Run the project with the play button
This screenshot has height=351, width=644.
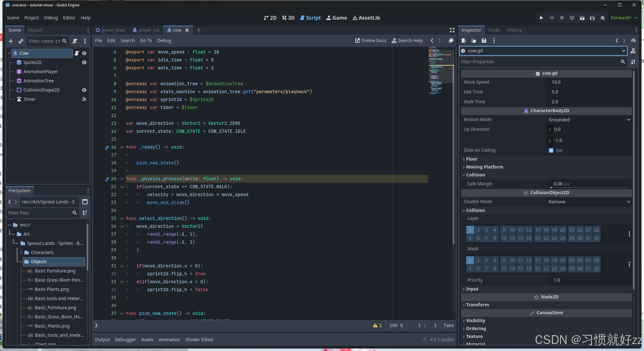541,18
